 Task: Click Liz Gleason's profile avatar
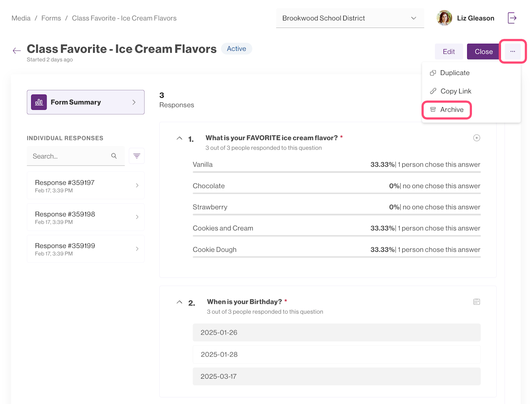[x=444, y=18]
